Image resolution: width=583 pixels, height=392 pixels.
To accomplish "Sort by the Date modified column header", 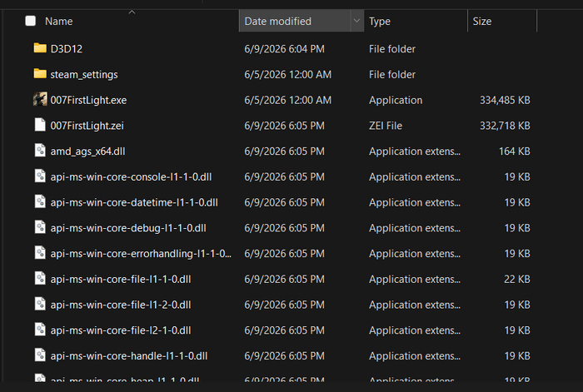I will 277,21.
